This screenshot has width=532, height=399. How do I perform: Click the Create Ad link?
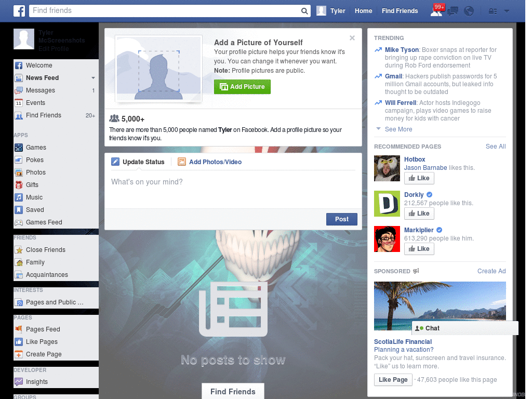click(x=491, y=271)
